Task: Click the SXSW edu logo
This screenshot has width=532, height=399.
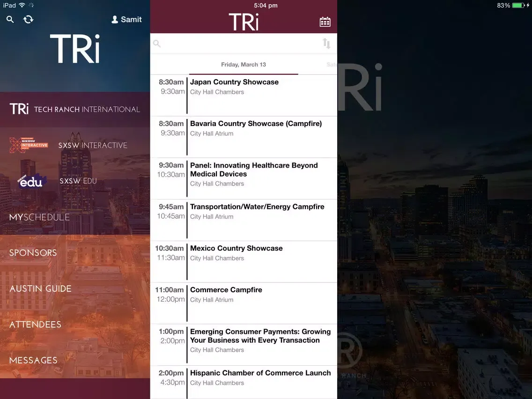Action: click(x=31, y=181)
